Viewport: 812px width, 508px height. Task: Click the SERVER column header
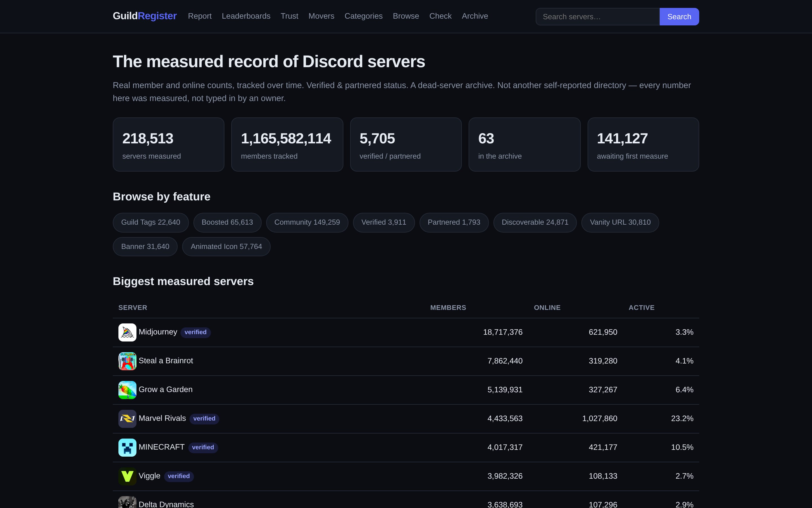click(x=133, y=308)
